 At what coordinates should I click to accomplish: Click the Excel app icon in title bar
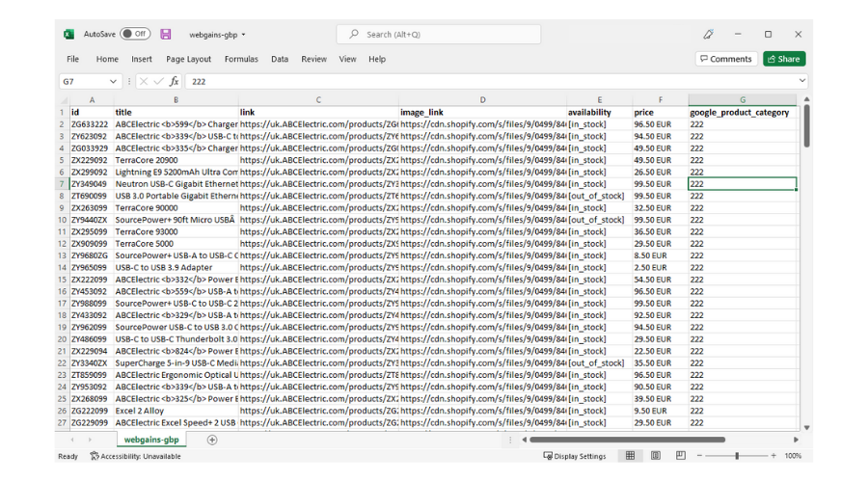point(68,35)
